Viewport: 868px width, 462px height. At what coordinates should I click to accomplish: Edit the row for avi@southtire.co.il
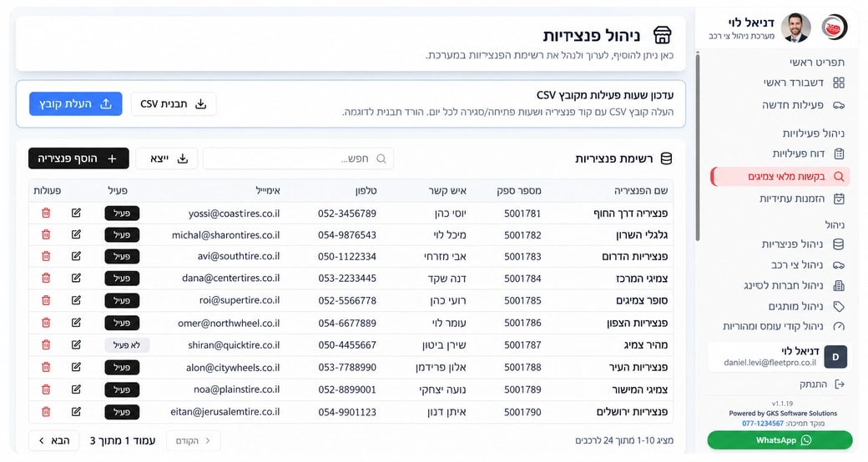76,256
